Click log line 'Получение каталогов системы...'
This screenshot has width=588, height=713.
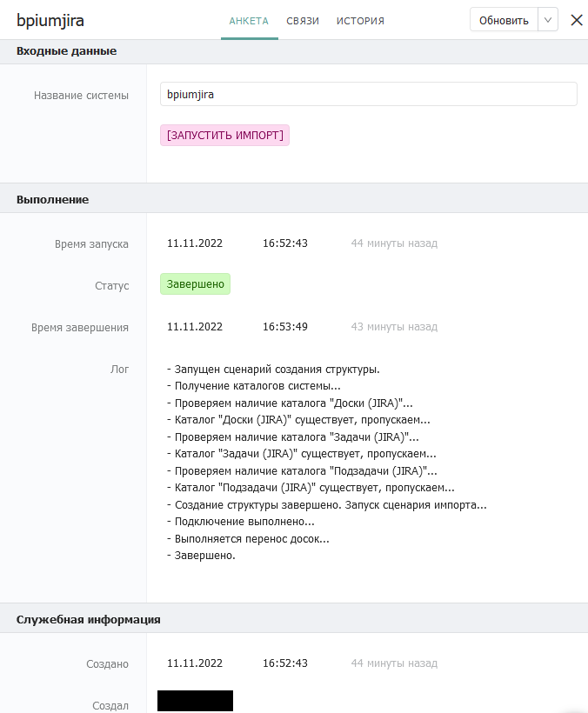point(254,386)
